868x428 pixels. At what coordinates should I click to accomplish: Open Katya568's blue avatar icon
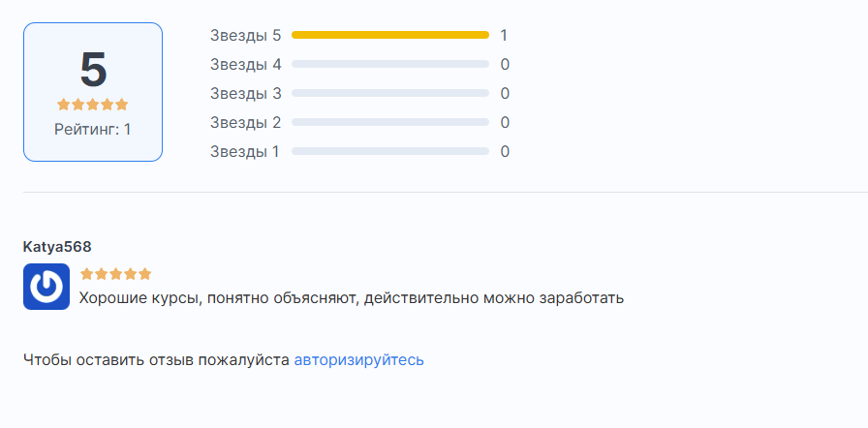point(46,287)
